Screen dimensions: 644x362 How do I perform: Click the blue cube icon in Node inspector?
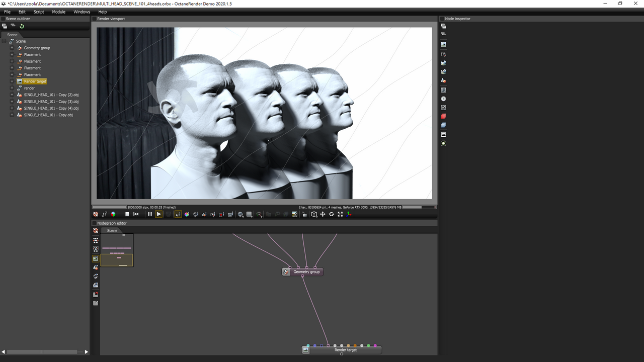point(443,125)
